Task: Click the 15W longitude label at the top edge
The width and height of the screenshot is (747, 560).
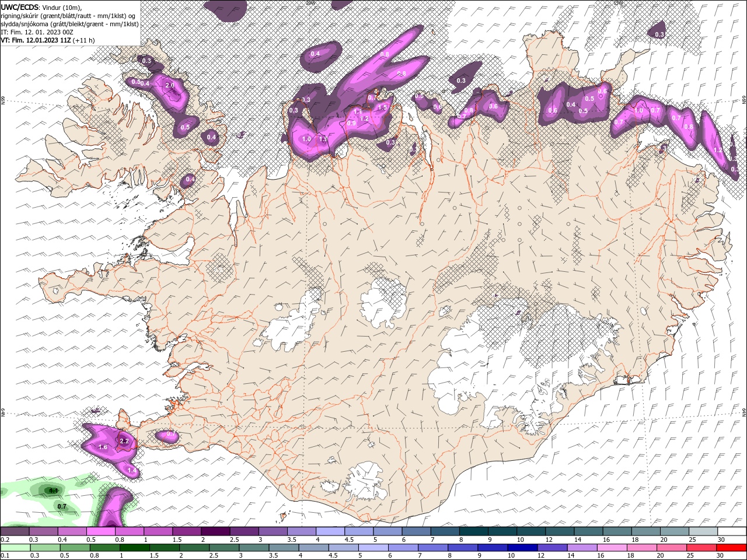Action: (618, 2)
